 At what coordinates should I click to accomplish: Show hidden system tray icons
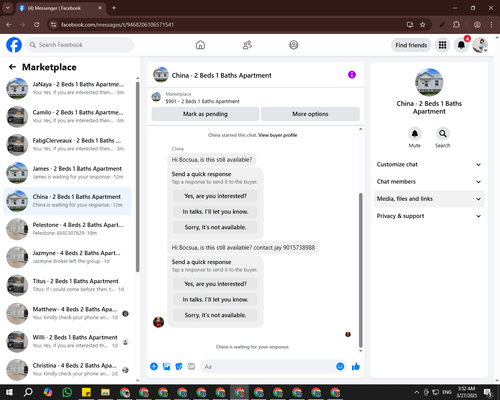[x=416, y=392]
